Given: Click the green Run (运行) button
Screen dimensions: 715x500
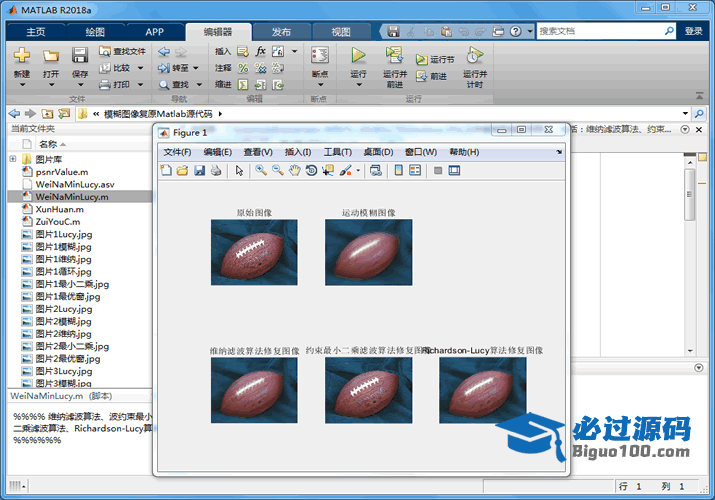Looking at the screenshot, I should (x=358, y=56).
